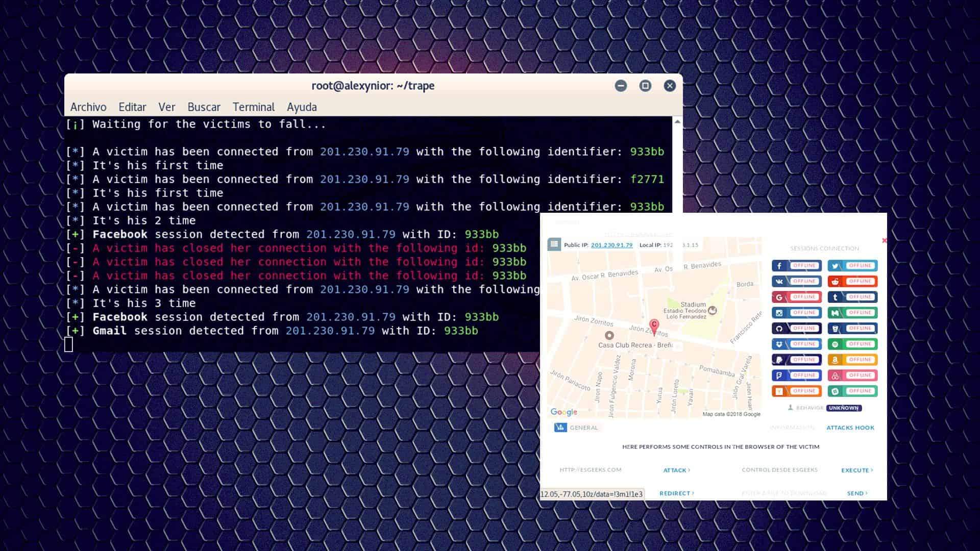Click the red map location pin

[654, 325]
